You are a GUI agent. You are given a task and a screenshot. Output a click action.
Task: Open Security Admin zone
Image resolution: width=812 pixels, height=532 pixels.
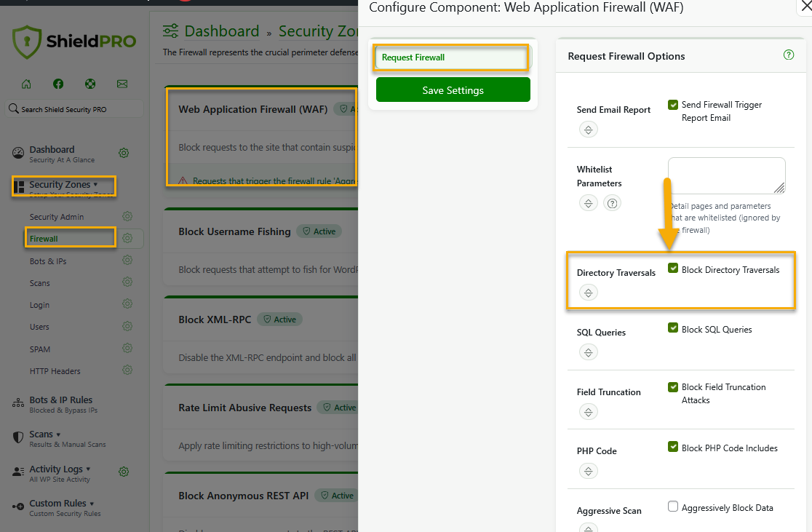[57, 217]
